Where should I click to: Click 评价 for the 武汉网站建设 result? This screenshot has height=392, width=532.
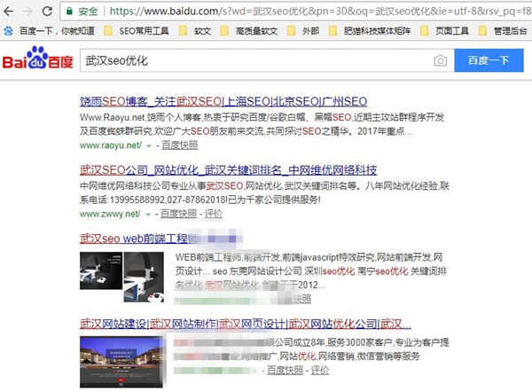pyautogui.click(x=319, y=371)
